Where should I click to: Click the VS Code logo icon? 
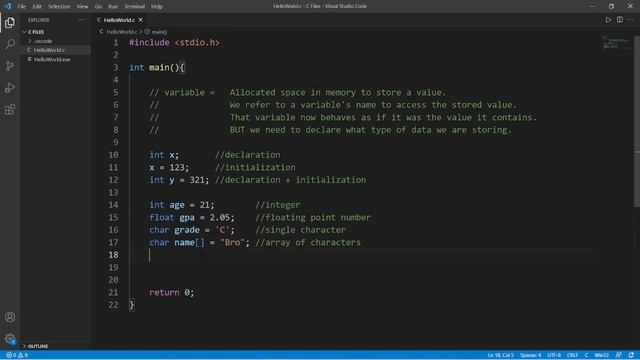(8, 6)
